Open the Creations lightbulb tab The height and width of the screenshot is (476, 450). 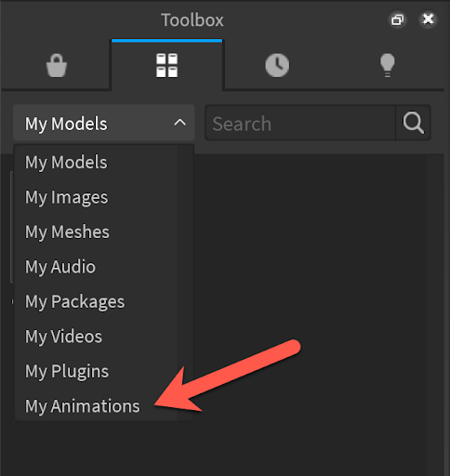click(x=388, y=65)
